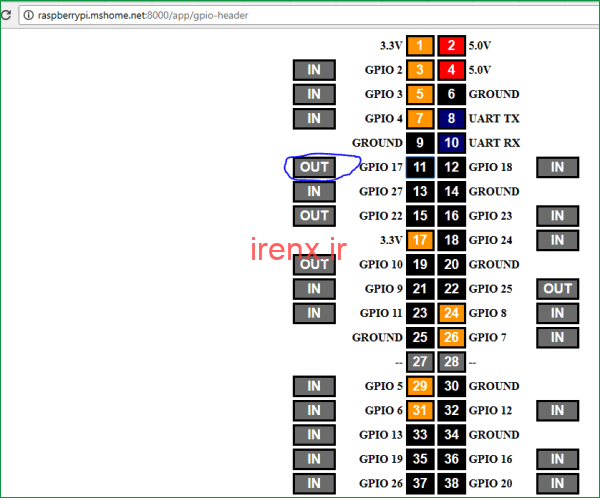
Task: Toggle GPIO 18 IN direction button
Action: (x=558, y=167)
